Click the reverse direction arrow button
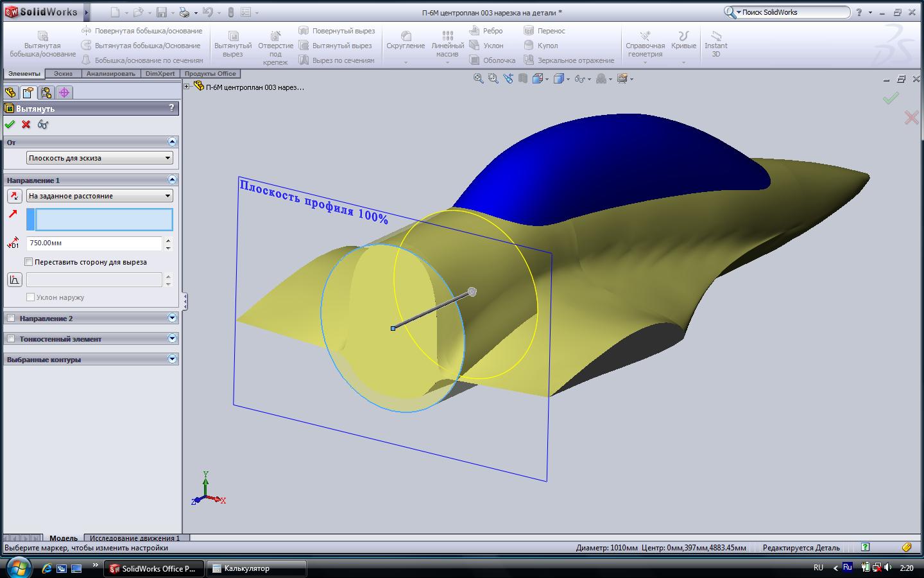 point(14,196)
